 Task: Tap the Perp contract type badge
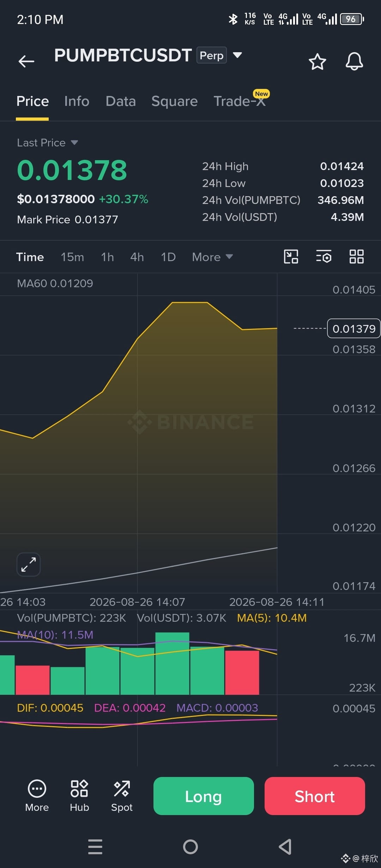click(211, 55)
